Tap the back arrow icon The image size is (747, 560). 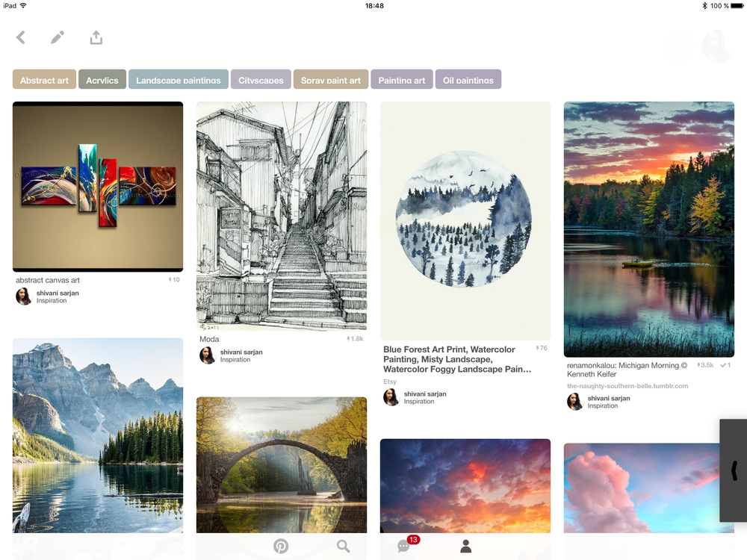click(x=20, y=37)
